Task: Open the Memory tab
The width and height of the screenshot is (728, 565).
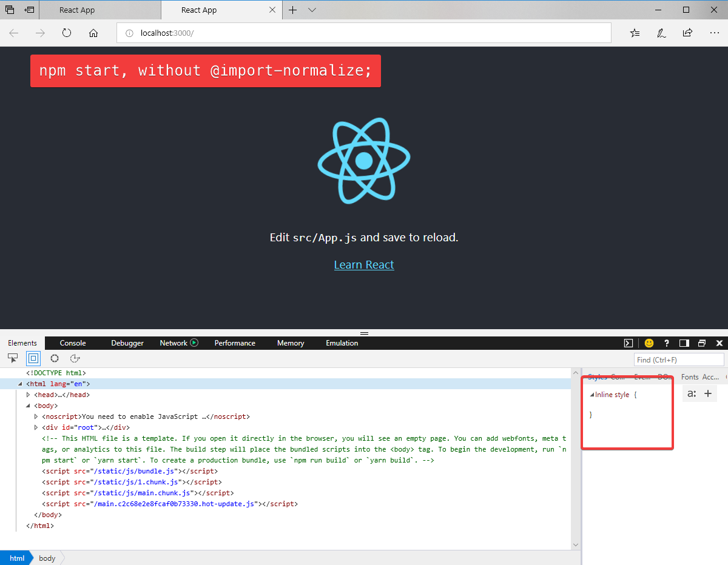Action: point(291,343)
